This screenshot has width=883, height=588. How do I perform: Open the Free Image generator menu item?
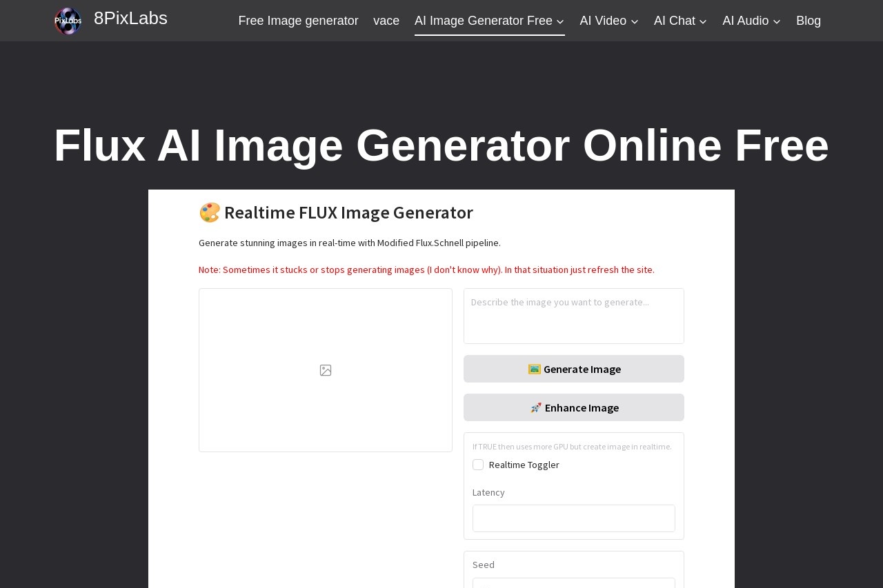[298, 21]
